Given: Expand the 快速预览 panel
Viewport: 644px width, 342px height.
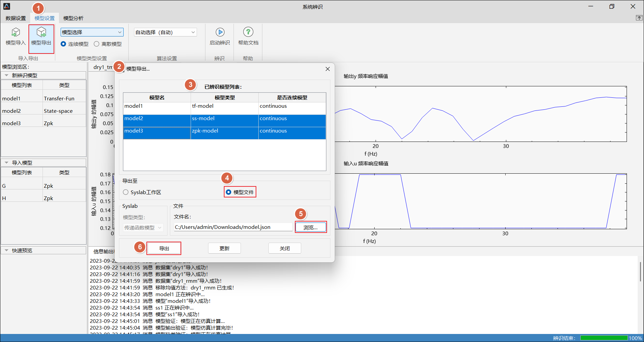Looking at the screenshot, I should 6,250.
